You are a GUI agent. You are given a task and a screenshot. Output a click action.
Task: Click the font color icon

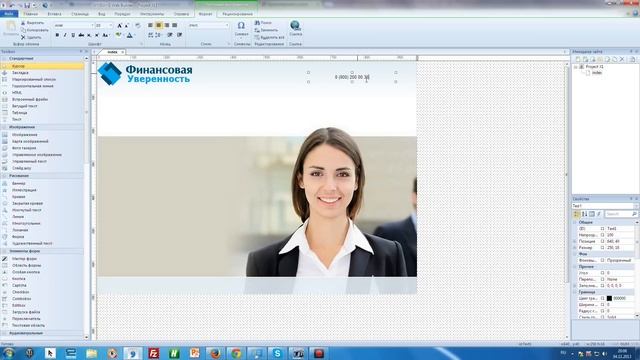click(x=129, y=36)
